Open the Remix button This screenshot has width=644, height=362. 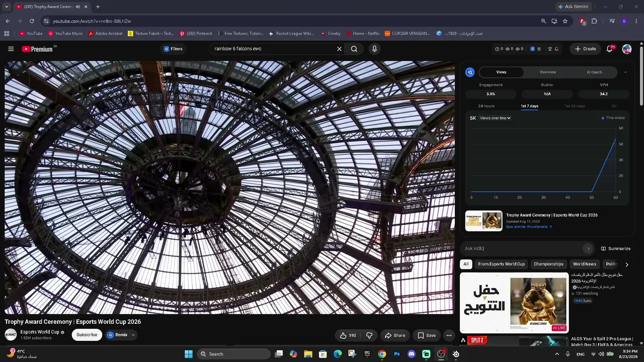117,335
